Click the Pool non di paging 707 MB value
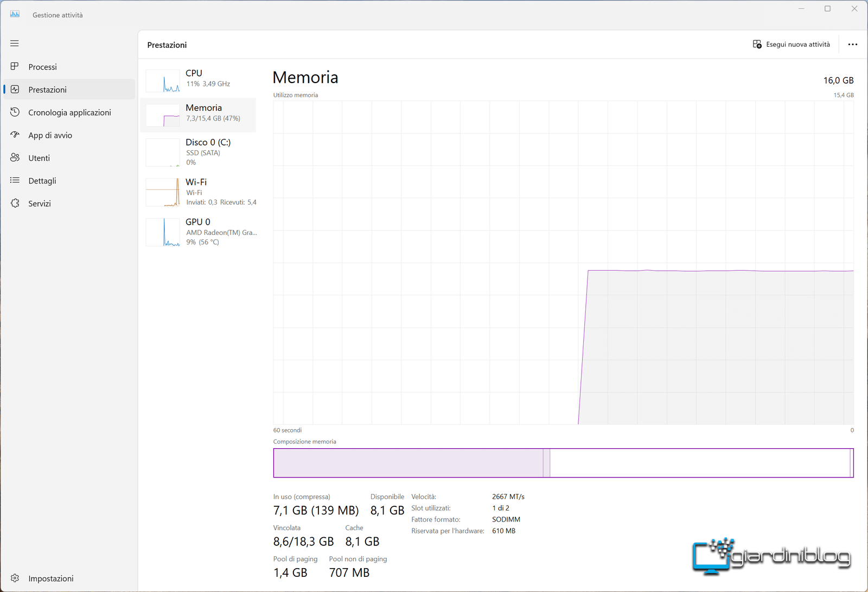The height and width of the screenshot is (592, 868). pos(349,573)
